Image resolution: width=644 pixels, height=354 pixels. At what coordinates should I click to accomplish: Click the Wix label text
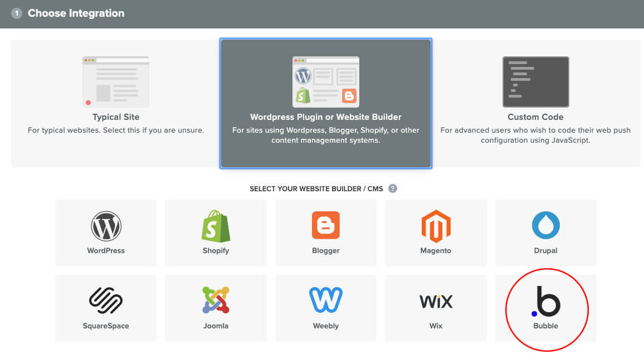(x=436, y=326)
